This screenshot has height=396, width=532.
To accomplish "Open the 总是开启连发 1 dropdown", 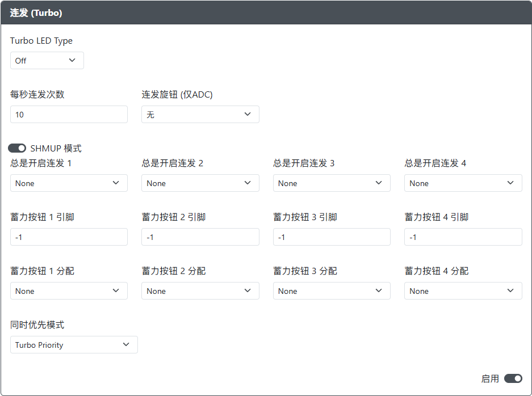I will pyautogui.click(x=69, y=183).
